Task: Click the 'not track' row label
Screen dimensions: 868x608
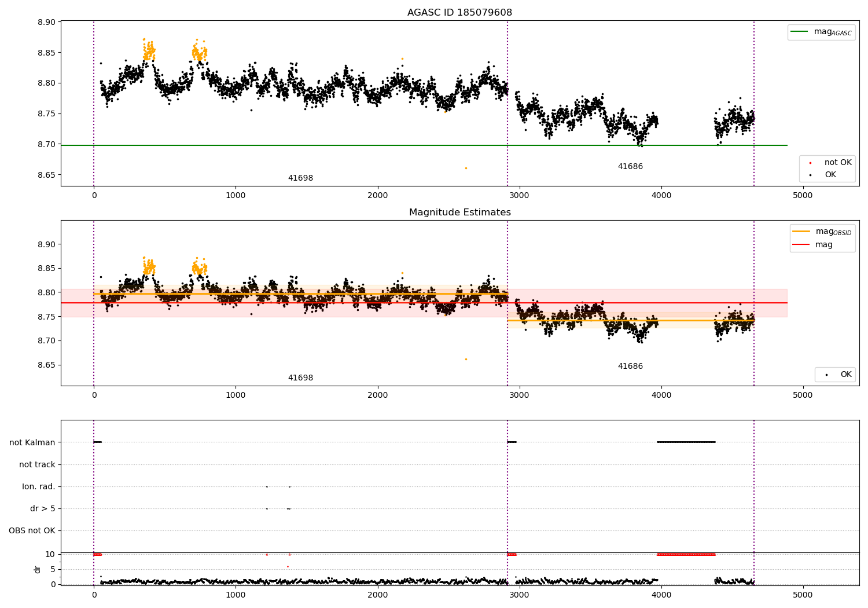Action: [x=37, y=464]
